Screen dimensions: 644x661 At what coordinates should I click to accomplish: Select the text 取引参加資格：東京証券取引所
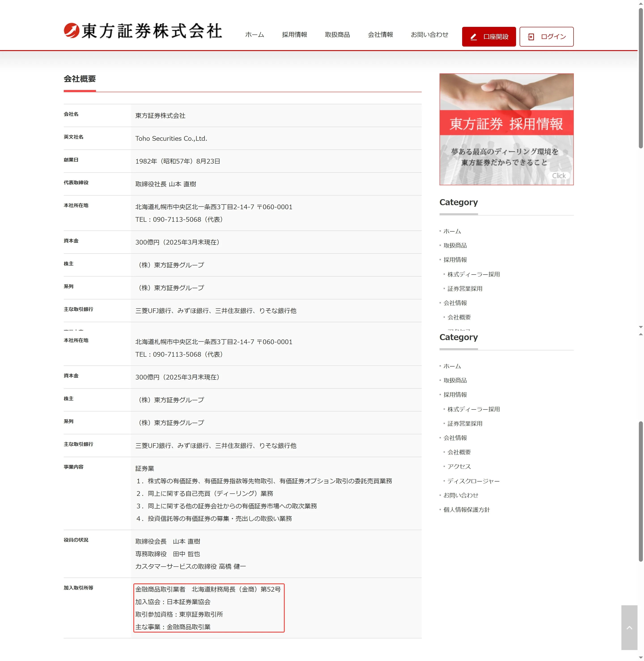click(x=179, y=615)
